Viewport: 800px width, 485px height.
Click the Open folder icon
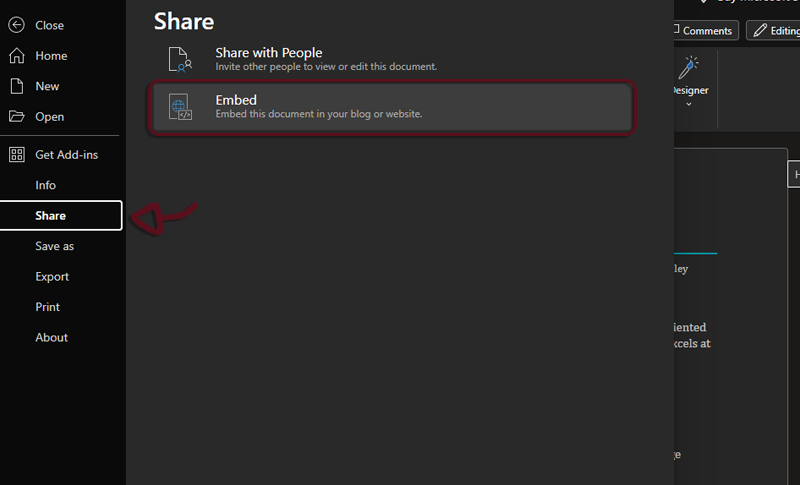(16, 117)
